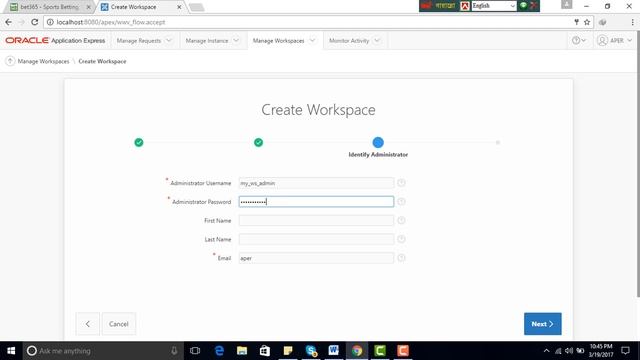This screenshot has height=360, width=640.
Task: Expand Manage Workspaces dropdown chevron
Action: click(x=312, y=40)
